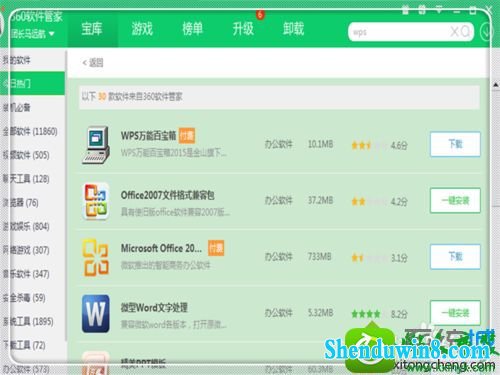Image resolution: width=500 pixels, height=375 pixels.
Task: Go to the 升级 tab
Action: (x=243, y=29)
